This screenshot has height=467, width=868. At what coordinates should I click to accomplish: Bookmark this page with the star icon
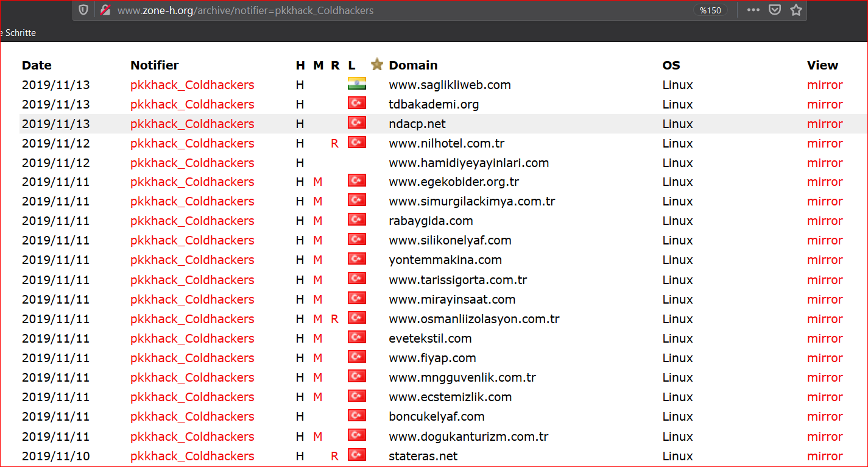click(x=796, y=10)
